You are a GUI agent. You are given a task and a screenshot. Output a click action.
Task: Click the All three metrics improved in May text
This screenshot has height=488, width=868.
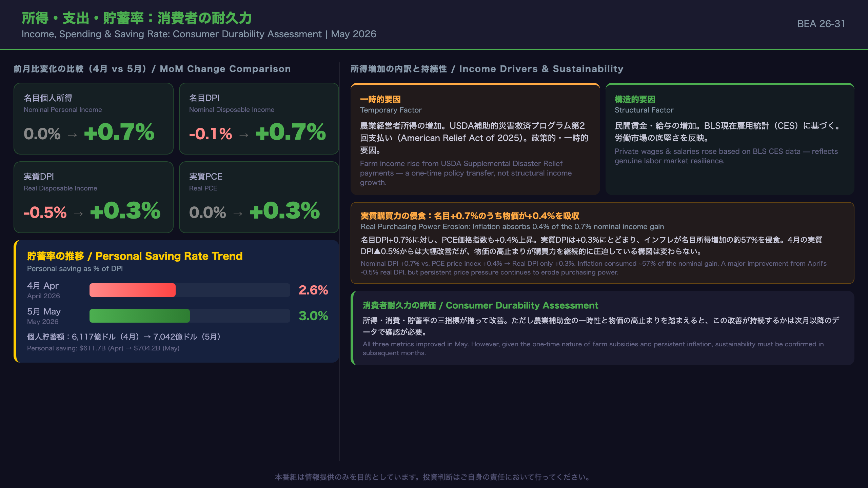593,348
